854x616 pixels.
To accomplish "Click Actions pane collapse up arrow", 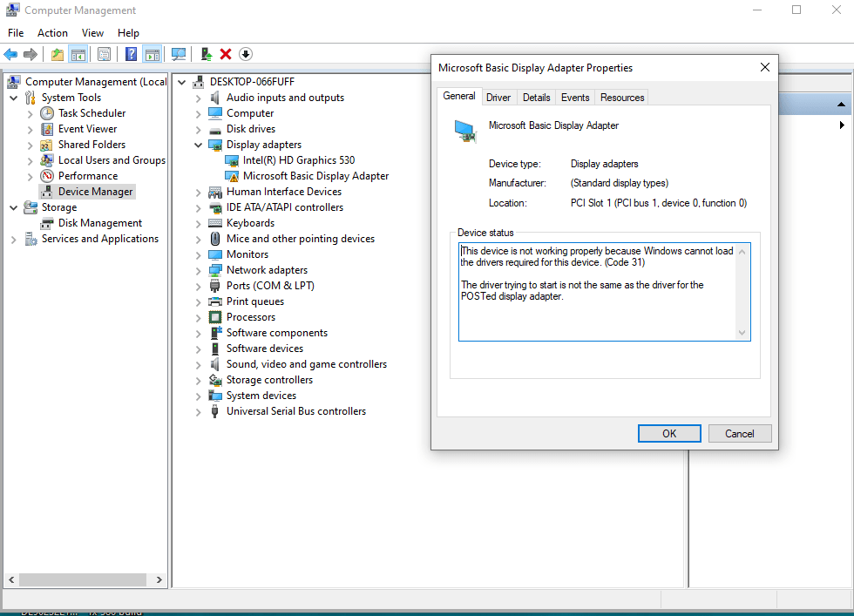I will (x=841, y=104).
